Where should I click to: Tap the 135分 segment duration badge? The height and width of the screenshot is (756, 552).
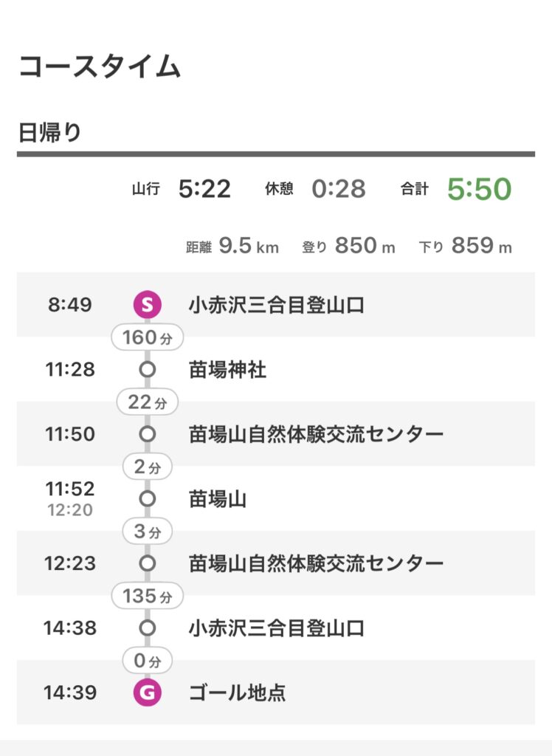(x=147, y=596)
